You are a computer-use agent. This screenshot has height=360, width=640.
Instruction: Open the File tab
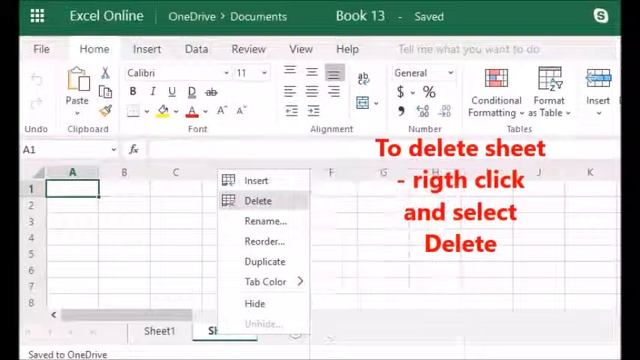point(41,49)
